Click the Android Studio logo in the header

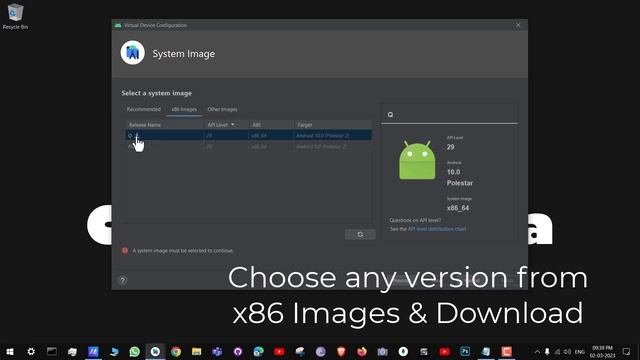(133, 53)
